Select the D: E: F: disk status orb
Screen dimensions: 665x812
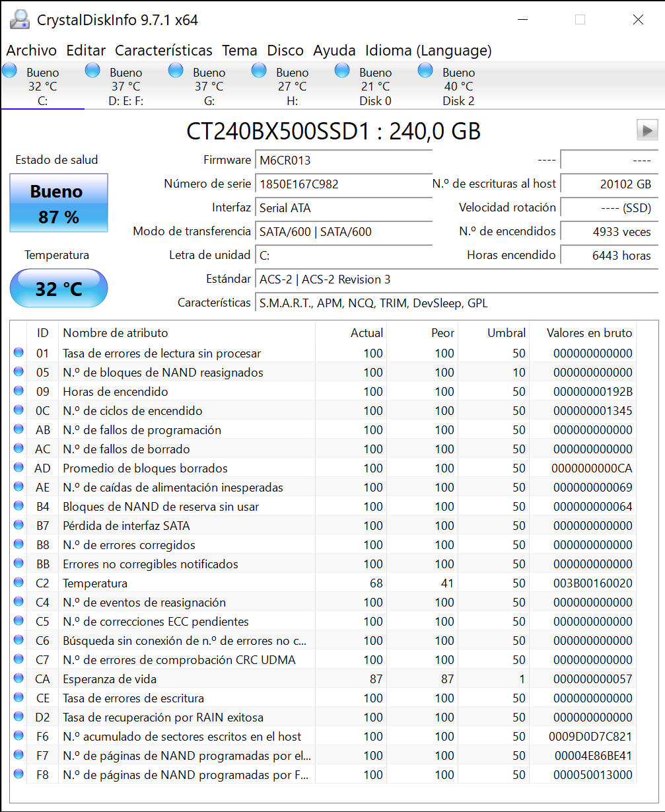[93, 71]
